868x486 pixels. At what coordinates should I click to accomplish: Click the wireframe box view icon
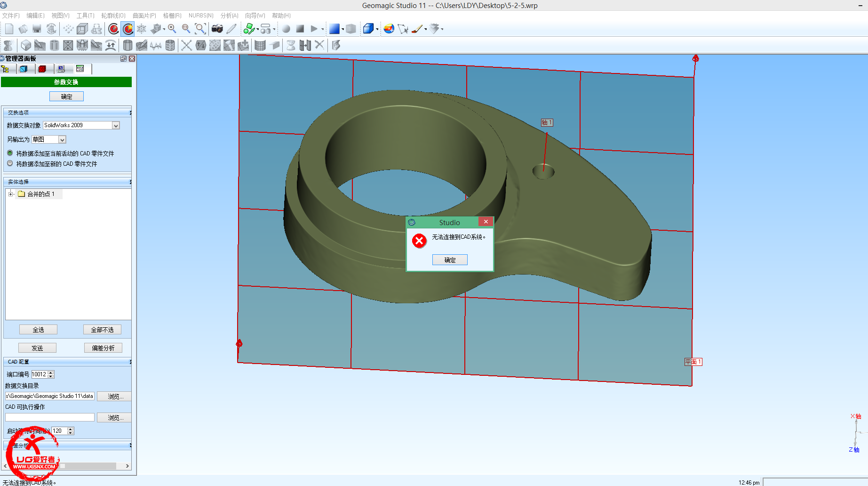[x=82, y=29]
